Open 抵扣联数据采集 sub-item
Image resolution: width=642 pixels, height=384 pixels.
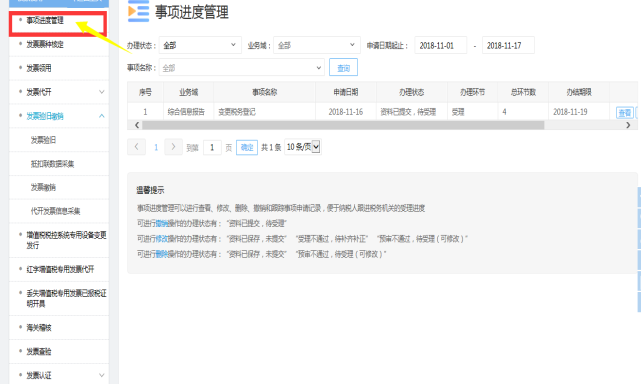[52, 164]
